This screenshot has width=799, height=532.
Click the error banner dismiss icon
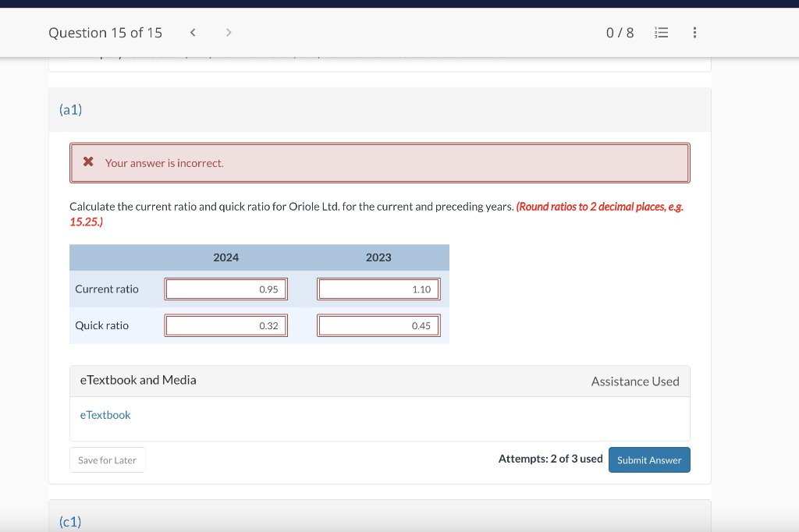[88, 162]
